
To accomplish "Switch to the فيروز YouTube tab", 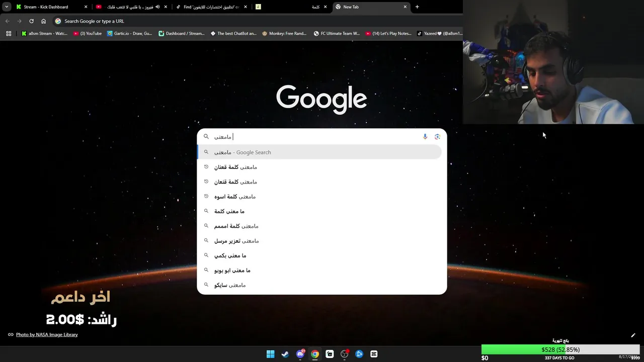I will (x=131, y=7).
